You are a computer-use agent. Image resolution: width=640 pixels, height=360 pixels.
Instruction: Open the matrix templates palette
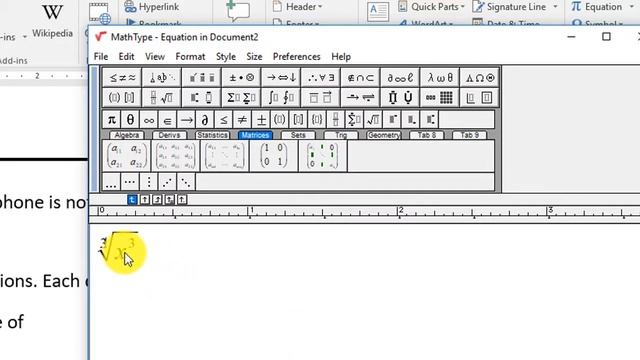click(440, 98)
